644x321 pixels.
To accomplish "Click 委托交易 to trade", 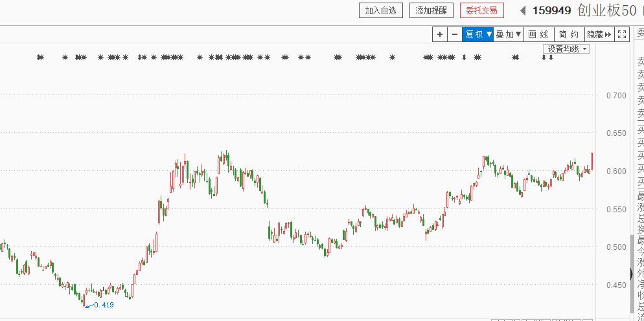I will click(481, 10).
